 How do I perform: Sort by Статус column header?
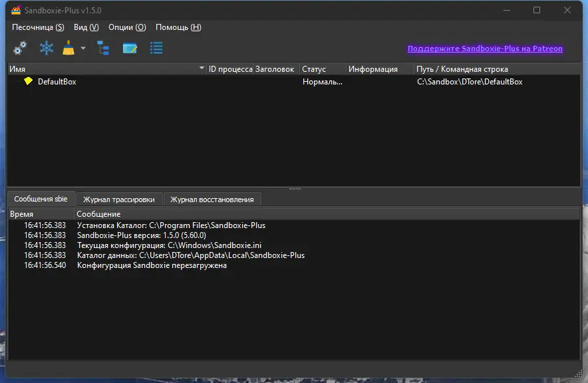point(323,69)
